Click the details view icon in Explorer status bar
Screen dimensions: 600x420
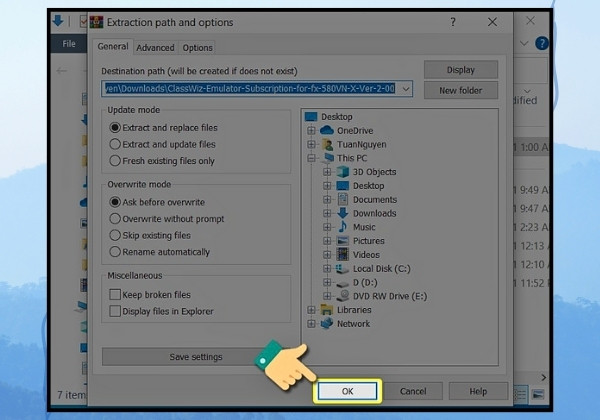[x=520, y=394]
